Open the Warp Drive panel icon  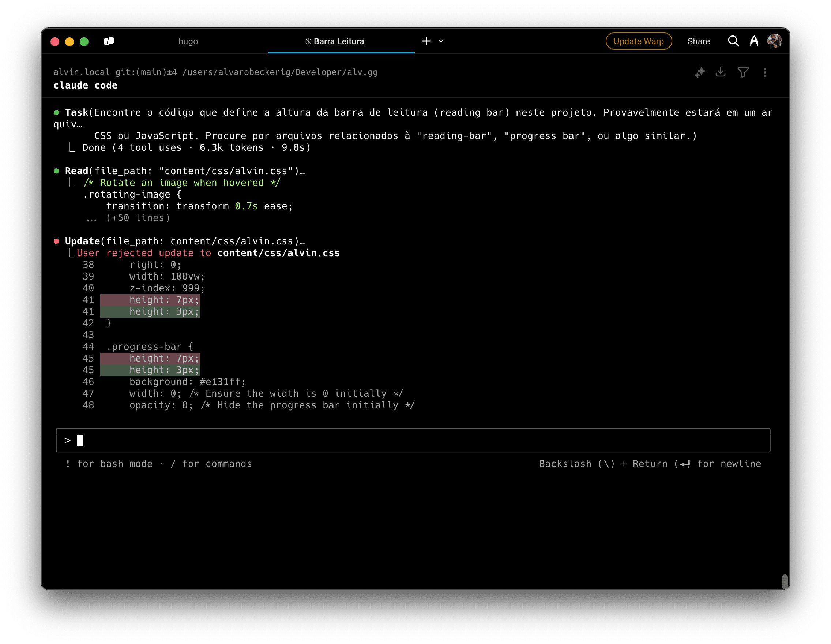109,41
